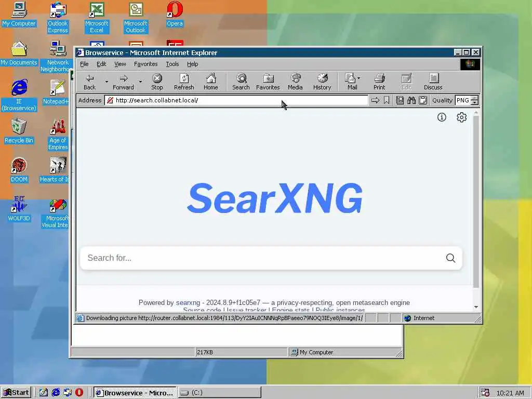Click the Quality spinner arrows
532x399 pixels.
point(475,100)
